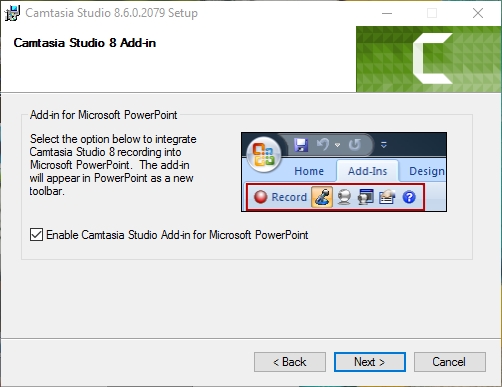Click the 'Camtasia Studio 8.6.0.2079 Setup' window title
The height and width of the screenshot is (387, 502).
click(111, 13)
